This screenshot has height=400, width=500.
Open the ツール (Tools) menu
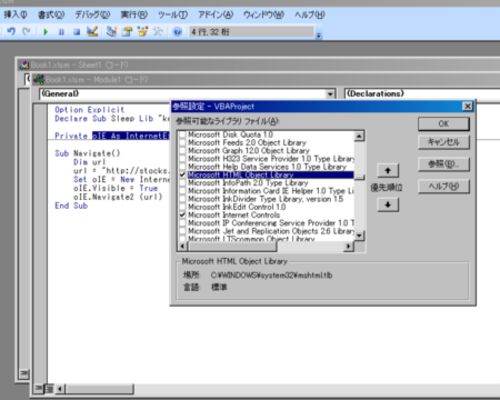(x=173, y=15)
